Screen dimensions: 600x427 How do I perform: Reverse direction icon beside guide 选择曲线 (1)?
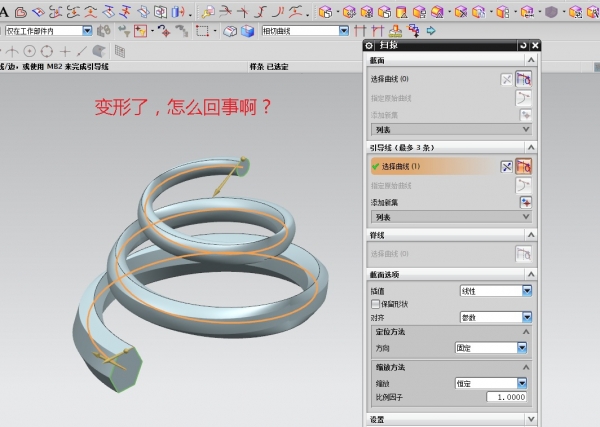[506, 166]
